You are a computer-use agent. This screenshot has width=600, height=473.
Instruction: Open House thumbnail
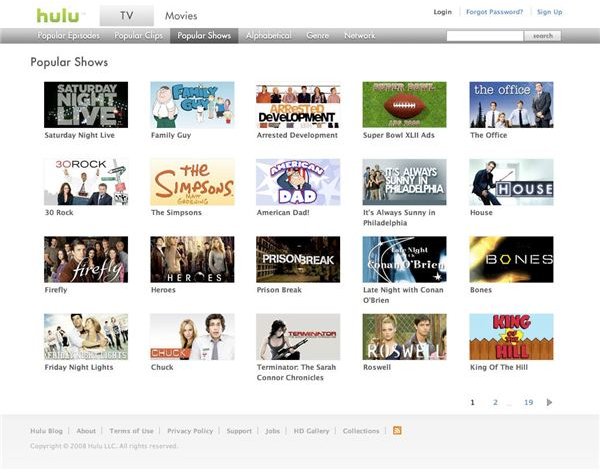tap(511, 182)
